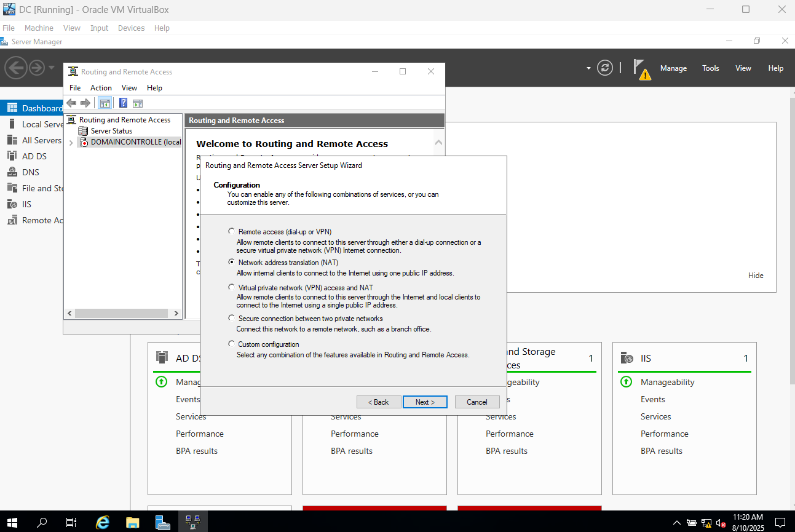
Task: Open taskbar search
Action: tap(42, 522)
